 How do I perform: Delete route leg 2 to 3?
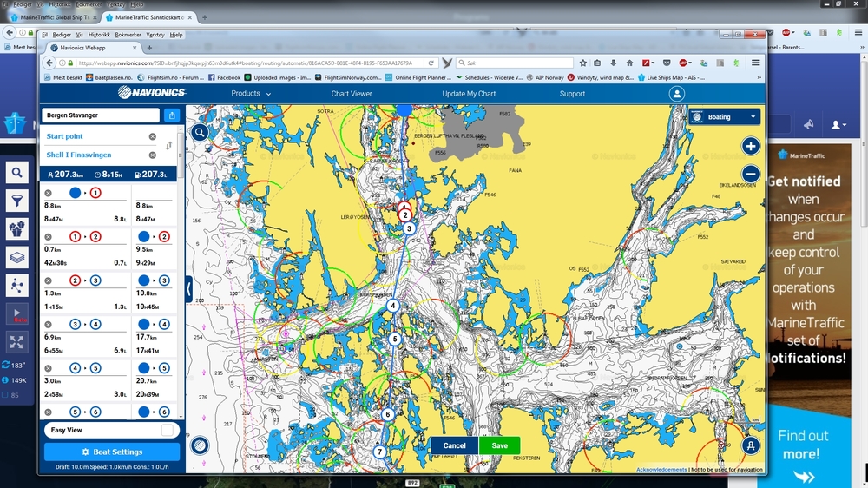click(48, 280)
